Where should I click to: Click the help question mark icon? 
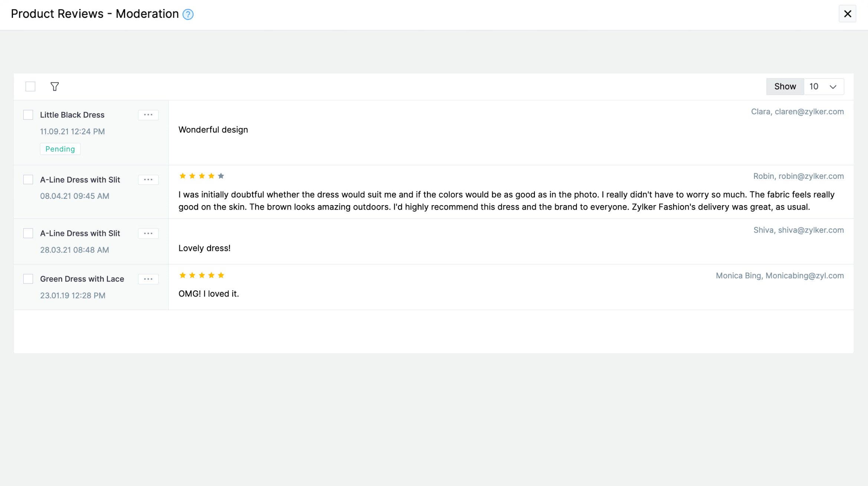click(188, 14)
